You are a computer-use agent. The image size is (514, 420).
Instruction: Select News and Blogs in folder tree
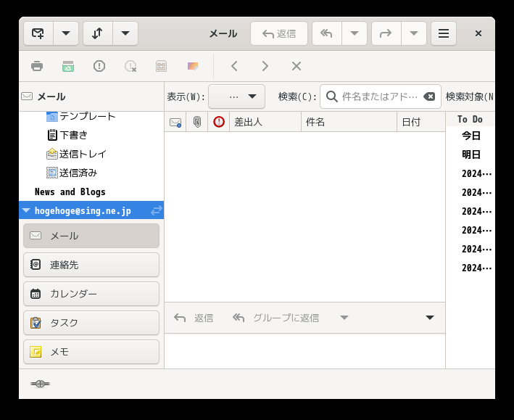(x=70, y=192)
